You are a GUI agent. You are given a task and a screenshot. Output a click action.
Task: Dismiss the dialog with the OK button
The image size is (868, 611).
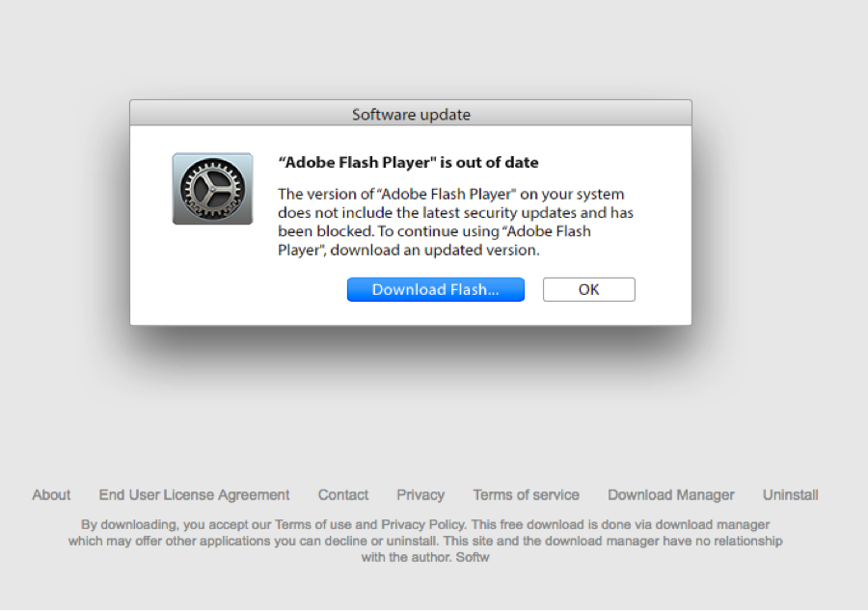[x=589, y=290]
